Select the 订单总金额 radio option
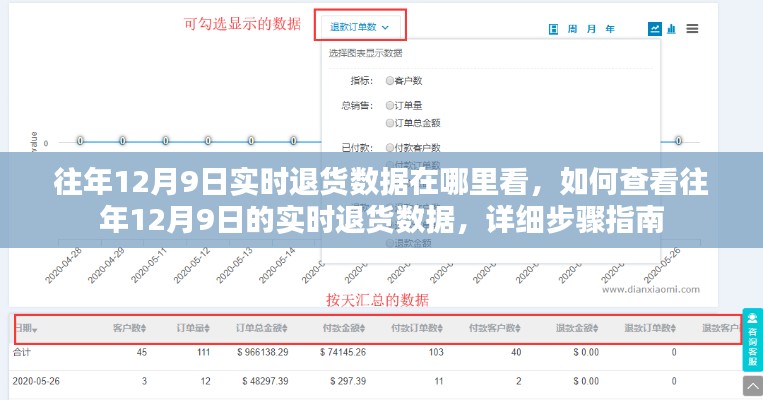Screen dimensions: 763x400 [x=390, y=121]
